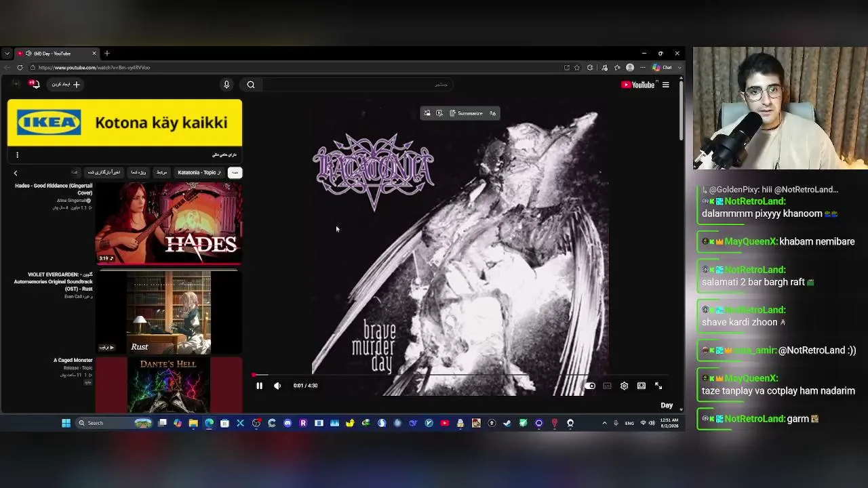
Task: Open 'Hades - Good Riddance' title
Action: coord(54,189)
